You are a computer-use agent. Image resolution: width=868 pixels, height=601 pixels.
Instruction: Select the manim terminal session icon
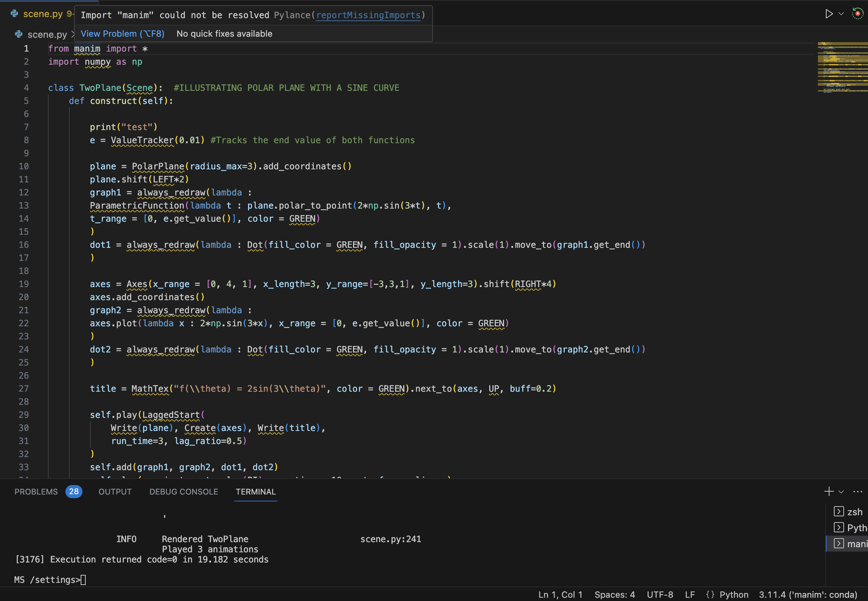click(x=839, y=543)
